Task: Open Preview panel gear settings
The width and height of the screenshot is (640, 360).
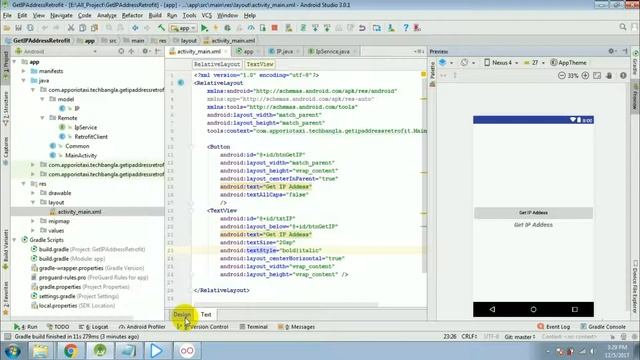Action: pos(612,51)
